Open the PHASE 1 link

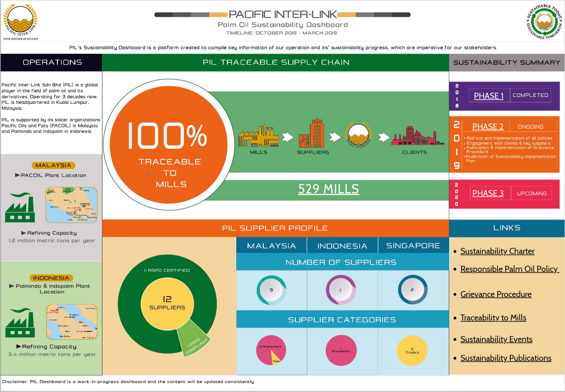[x=489, y=95]
